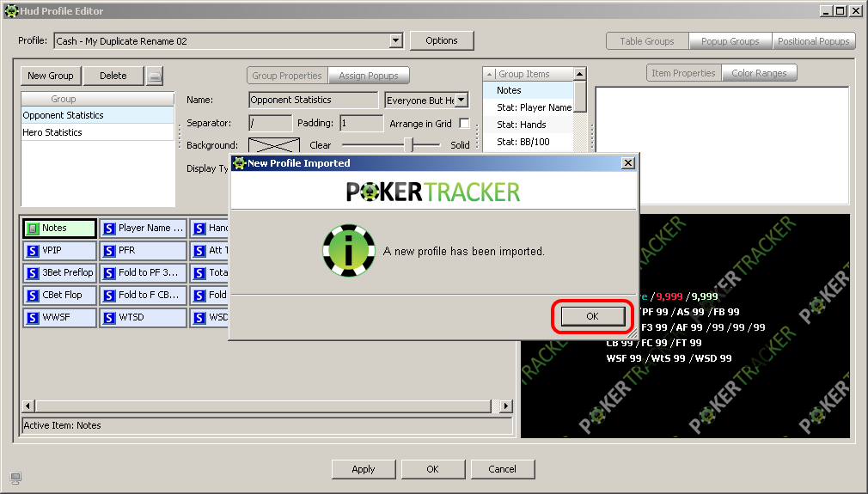Image resolution: width=868 pixels, height=494 pixels.
Task: Select Stat: Player Name list item
Action: click(x=529, y=107)
